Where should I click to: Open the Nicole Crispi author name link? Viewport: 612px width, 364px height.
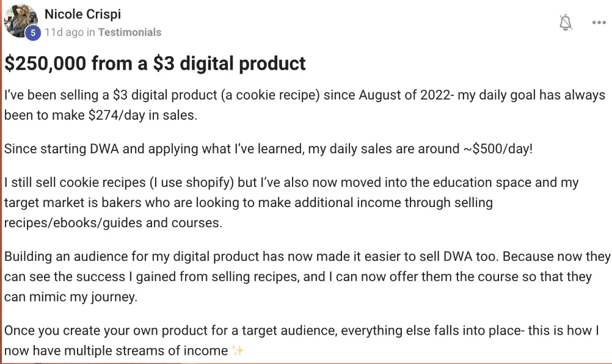coord(82,14)
